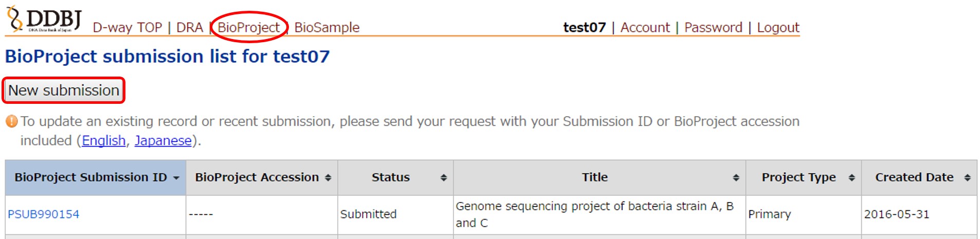Viewport: 980px width, 239px height.
Task: Sort the Status column arrows
Action: pyautogui.click(x=443, y=178)
